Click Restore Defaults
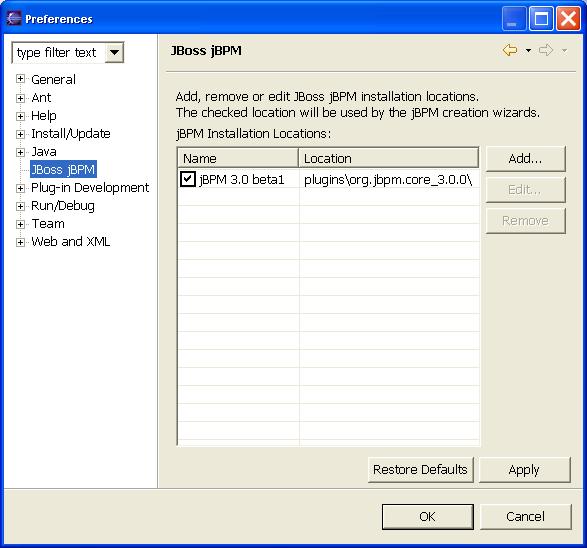The height and width of the screenshot is (548, 587). tap(420, 469)
